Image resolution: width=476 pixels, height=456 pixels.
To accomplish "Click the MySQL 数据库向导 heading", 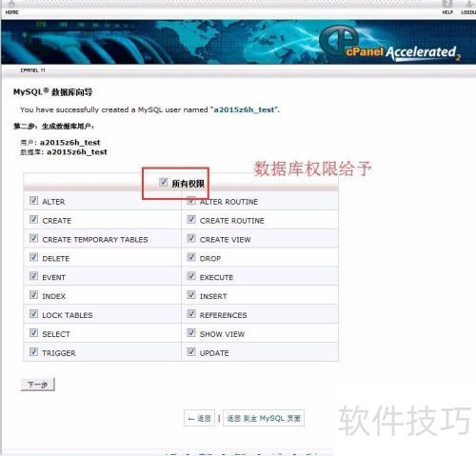I will click(x=53, y=92).
